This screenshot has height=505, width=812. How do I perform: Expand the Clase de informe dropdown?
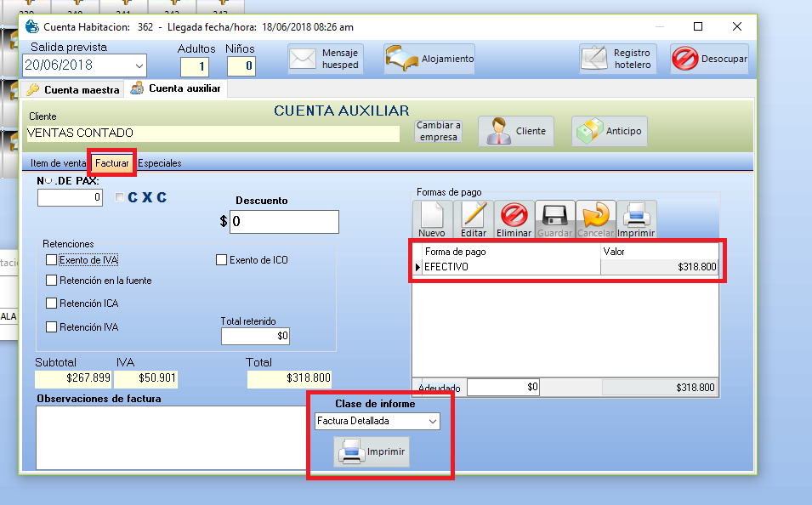[x=433, y=422]
